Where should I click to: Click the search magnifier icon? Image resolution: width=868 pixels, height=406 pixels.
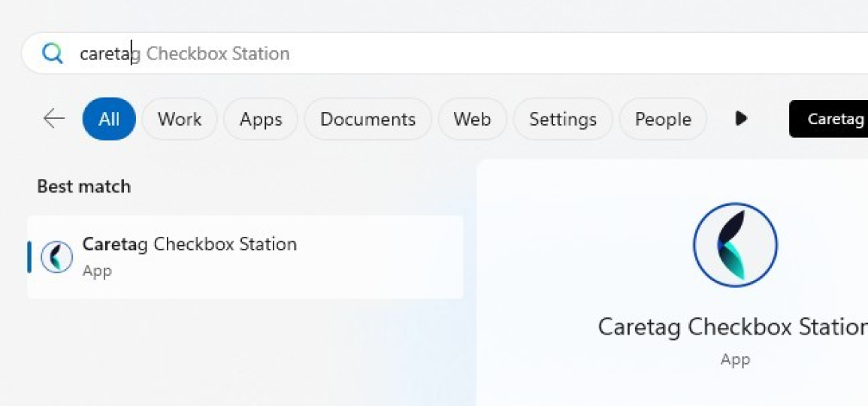click(53, 53)
